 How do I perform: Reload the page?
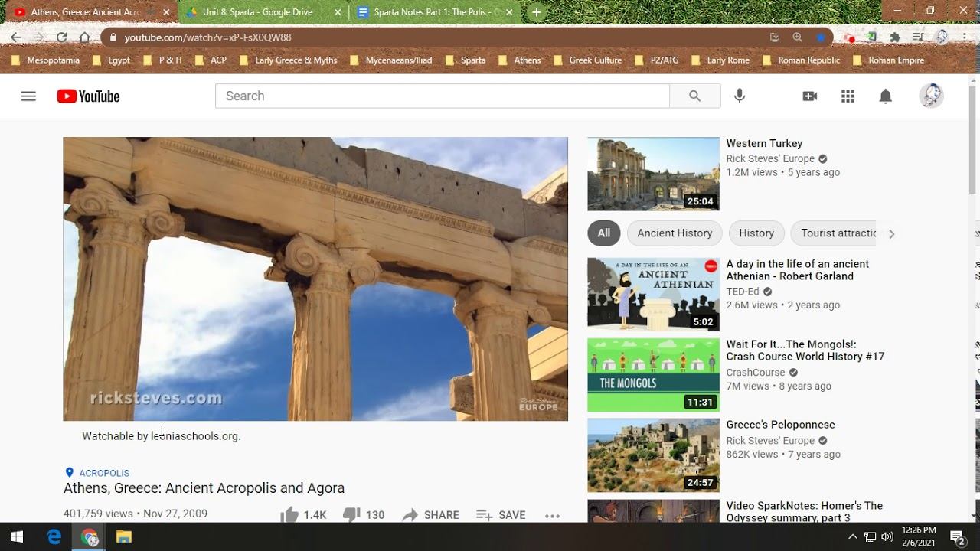[61, 37]
